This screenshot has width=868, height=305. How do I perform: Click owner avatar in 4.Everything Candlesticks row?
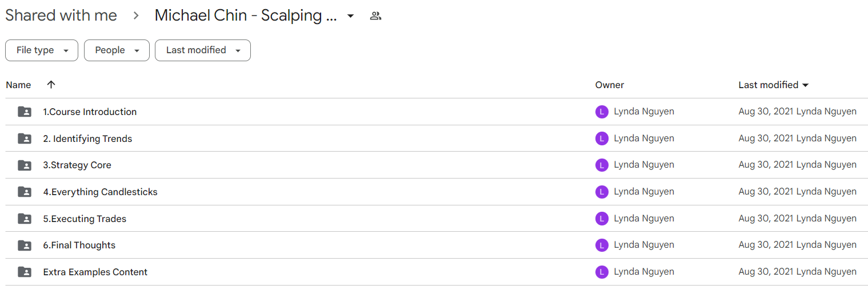coord(602,192)
